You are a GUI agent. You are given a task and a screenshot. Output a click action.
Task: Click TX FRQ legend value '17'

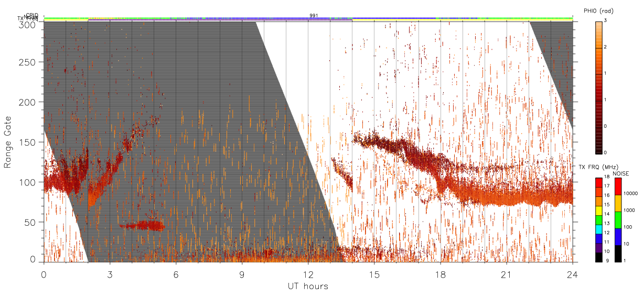pos(607,187)
